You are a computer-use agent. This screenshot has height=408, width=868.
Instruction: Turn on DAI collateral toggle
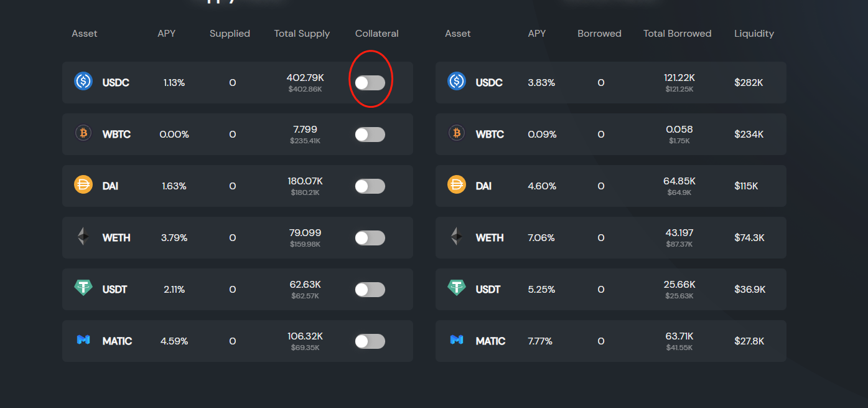pyautogui.click(x=370, y=186)
